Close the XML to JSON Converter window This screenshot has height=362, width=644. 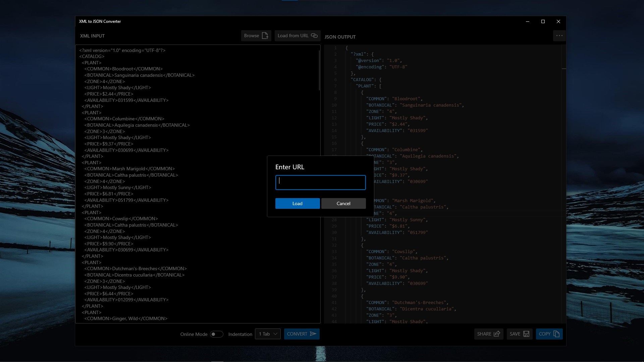(x=558, y=21)
